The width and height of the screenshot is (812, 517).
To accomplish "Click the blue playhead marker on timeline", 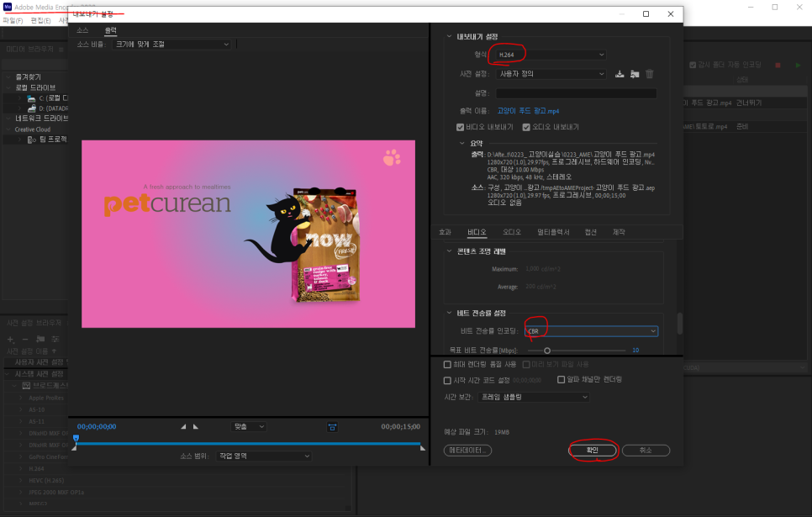I will (76, 439).
